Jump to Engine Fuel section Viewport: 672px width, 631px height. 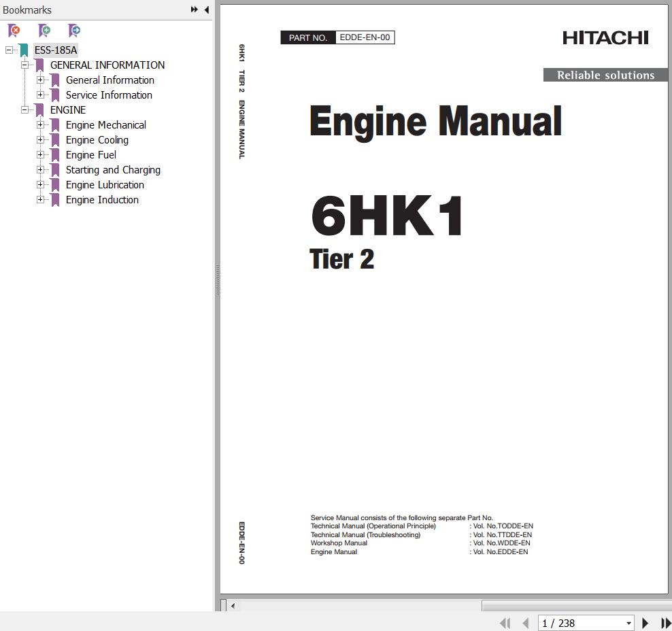click(91, 155)
